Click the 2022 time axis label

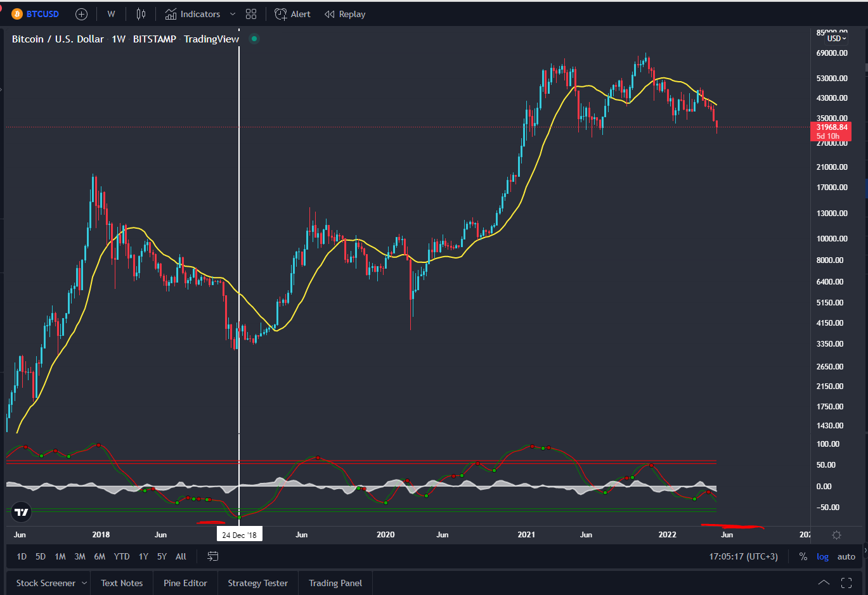[x=667, y=535]
